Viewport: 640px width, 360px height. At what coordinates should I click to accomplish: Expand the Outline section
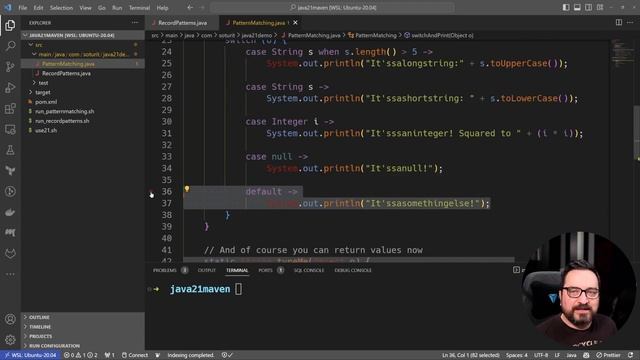(x=83, y=317)
